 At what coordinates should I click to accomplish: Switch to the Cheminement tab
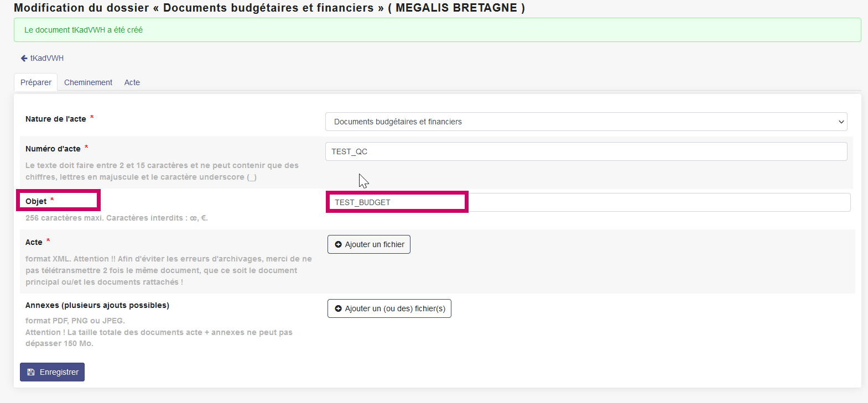[x=88, y=82]
